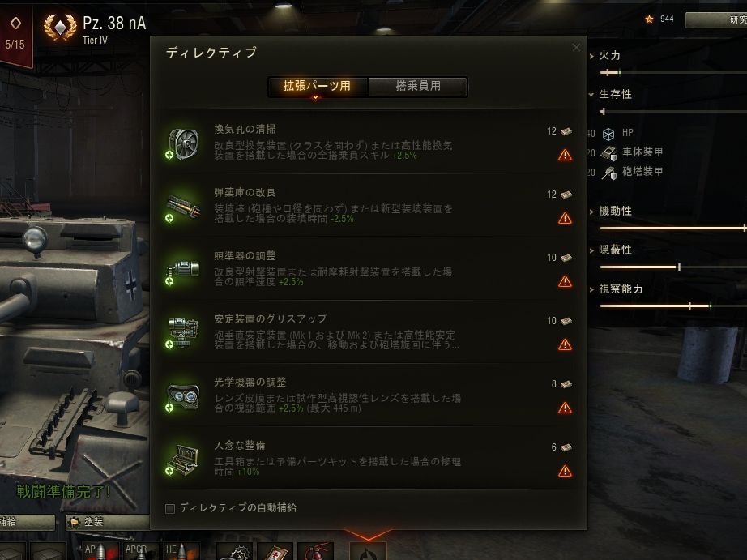Pick the 安定装置のグリスアップ stabilizer icon

[182, 332]
